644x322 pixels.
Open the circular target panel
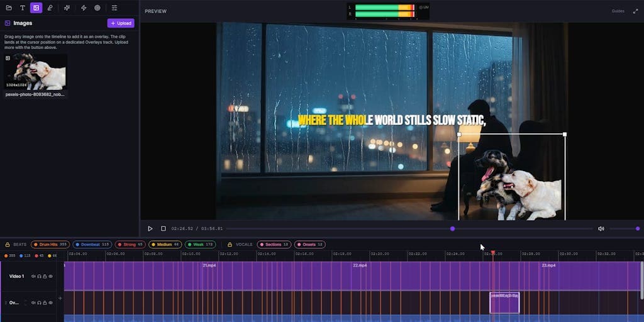[x=97, y=8]
